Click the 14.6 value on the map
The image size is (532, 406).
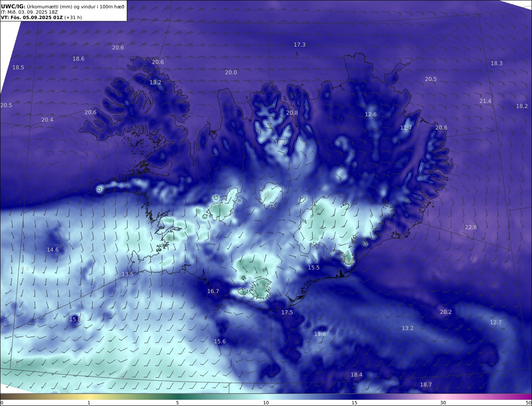coord(53,249)
